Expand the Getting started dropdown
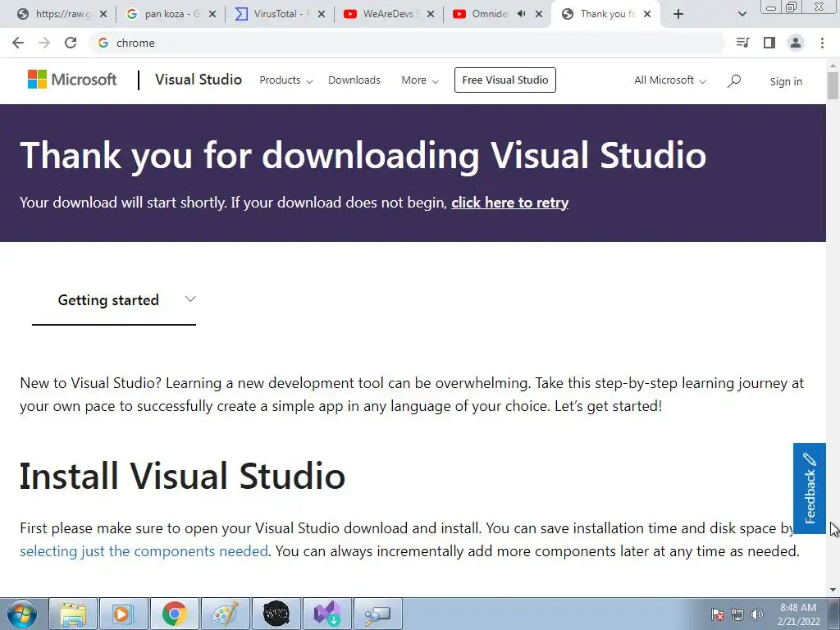 (114, 300)
